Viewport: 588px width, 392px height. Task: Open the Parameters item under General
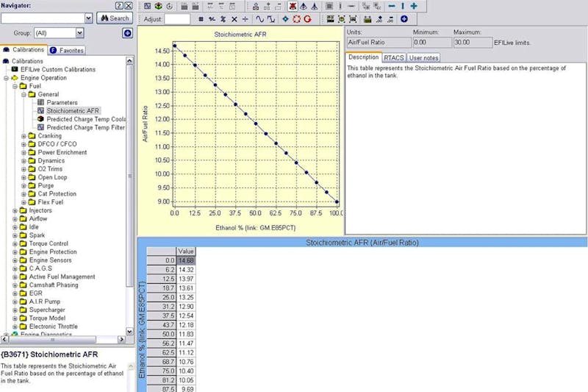click(61, 103)
